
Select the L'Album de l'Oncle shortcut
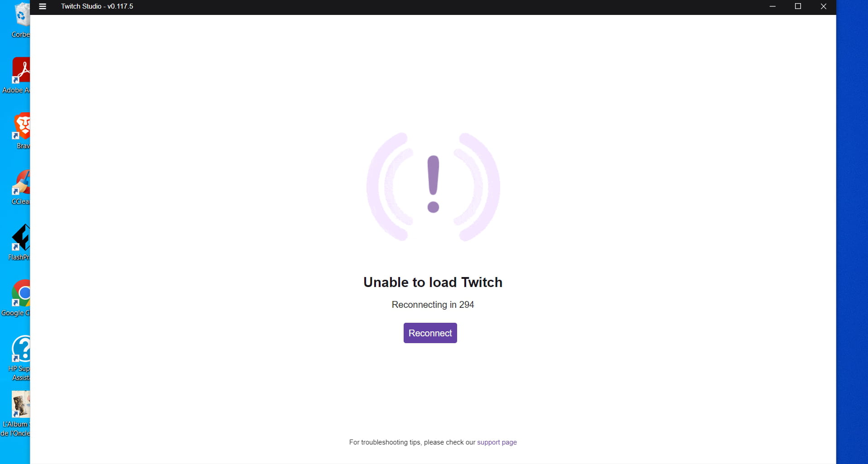coord(16,414)
